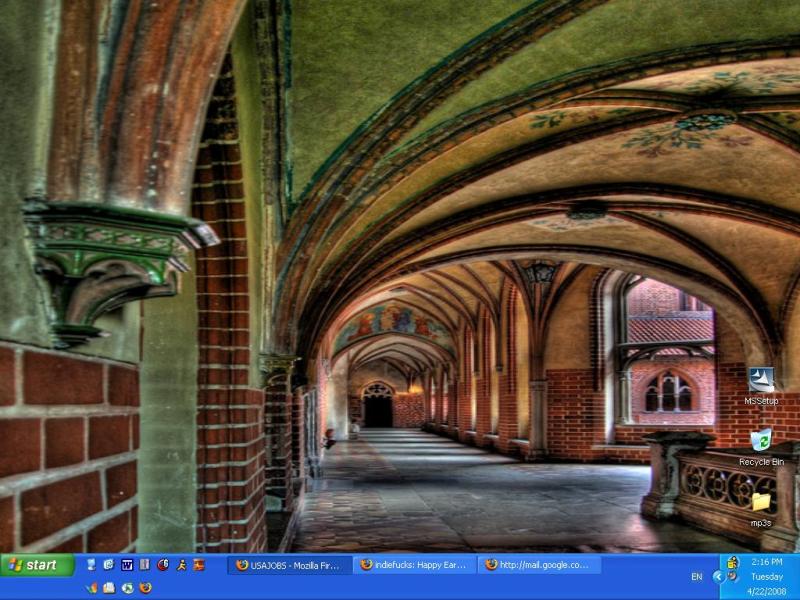Click the second Quick Launch icon beside Start
This screenshot has width=800, height=600.
click(109, 565)
